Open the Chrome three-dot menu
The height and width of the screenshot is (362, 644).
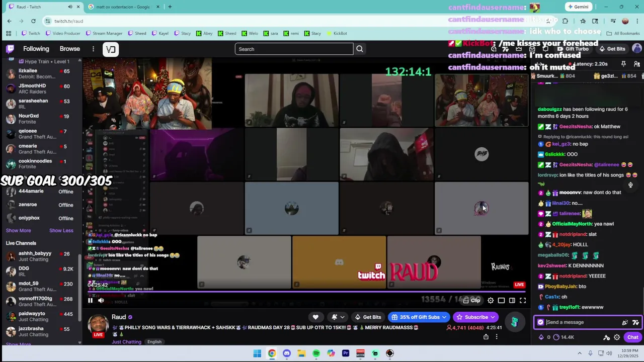click(x=637, y=21)
